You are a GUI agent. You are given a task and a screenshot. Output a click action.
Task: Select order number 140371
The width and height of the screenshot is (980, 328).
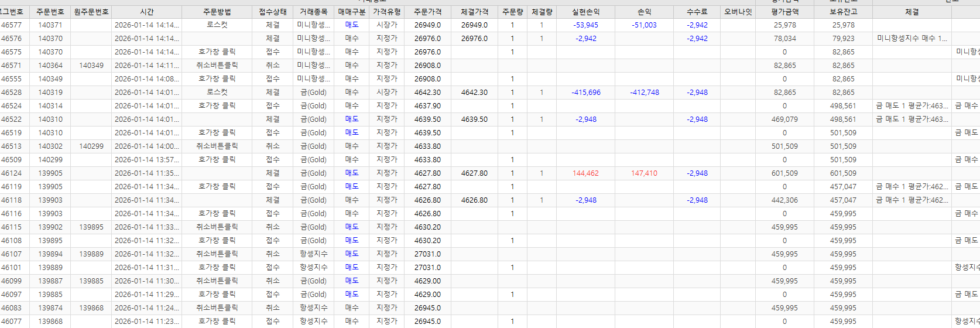click(50, 25)
